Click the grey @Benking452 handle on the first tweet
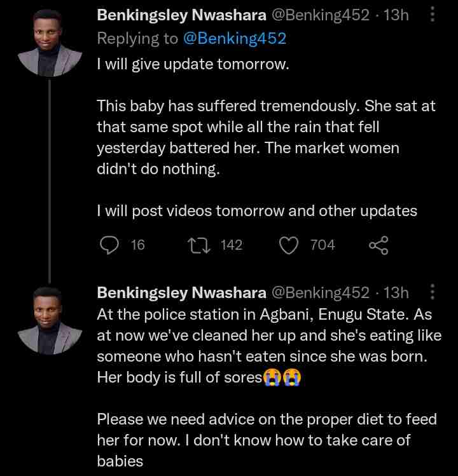The image size is (458, 476). click(321, 15)
